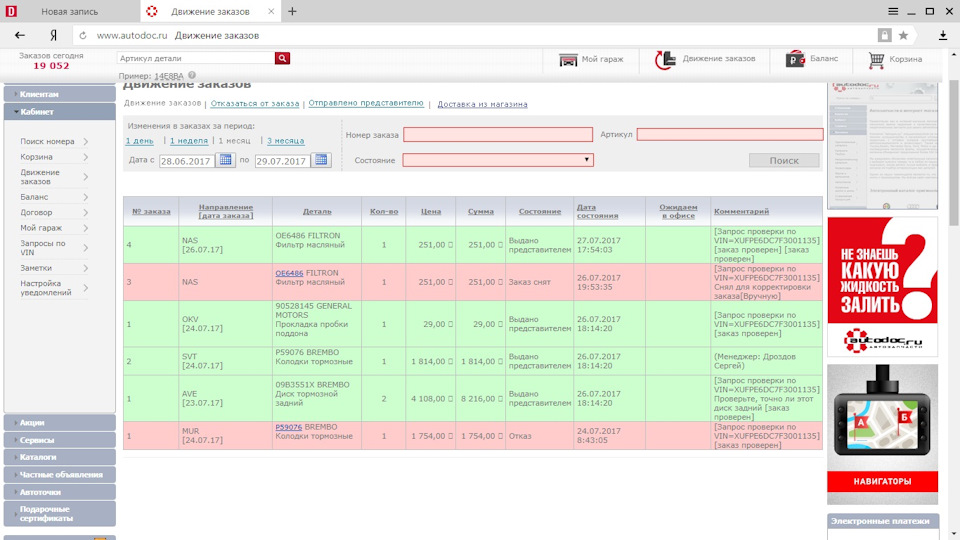Expand the Акции sidebar section

tap(59, 422)
